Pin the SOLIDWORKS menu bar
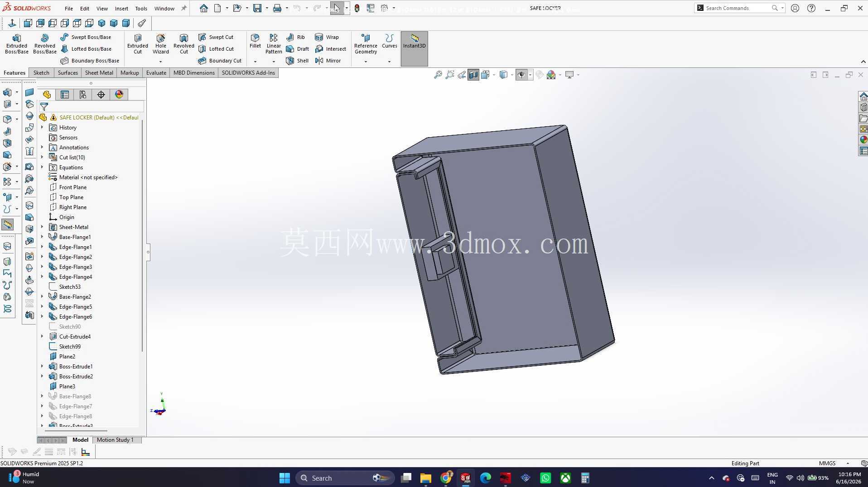 184,8
